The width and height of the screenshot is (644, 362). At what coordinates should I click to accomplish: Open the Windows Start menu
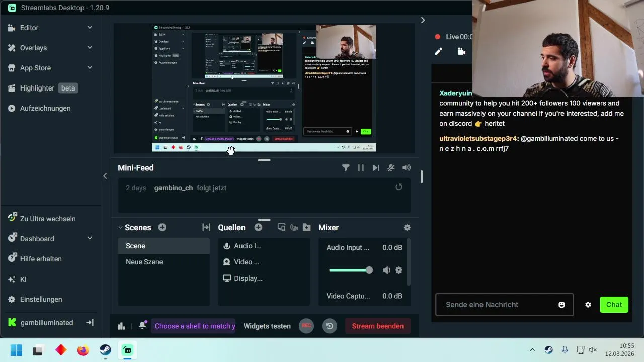coord(16,350)
